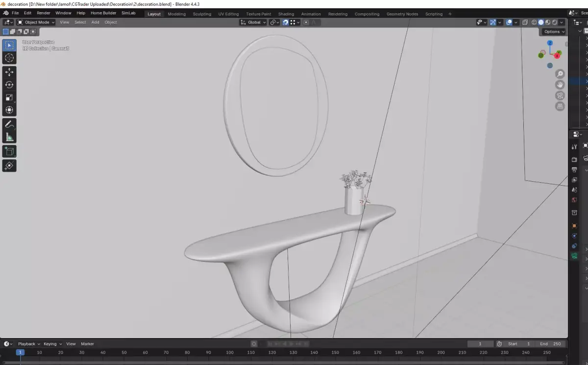Image resolution: width=588 pixels, height=365 pixels.
Task: Open the File menu
Action: 15,13
